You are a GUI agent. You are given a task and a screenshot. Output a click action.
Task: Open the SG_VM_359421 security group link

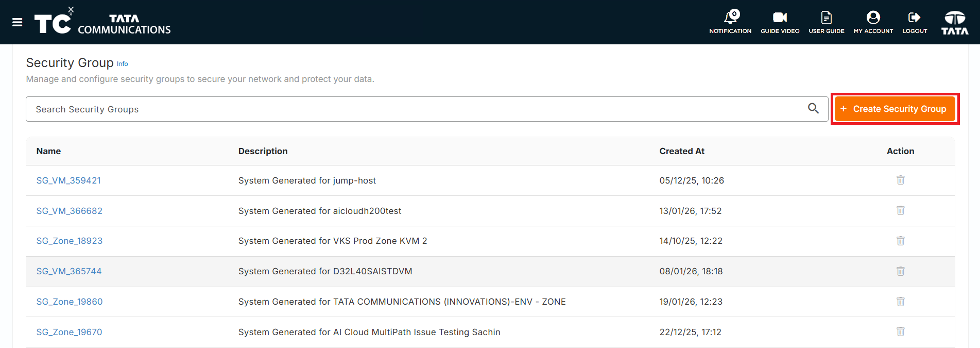[x=68, y=180]
